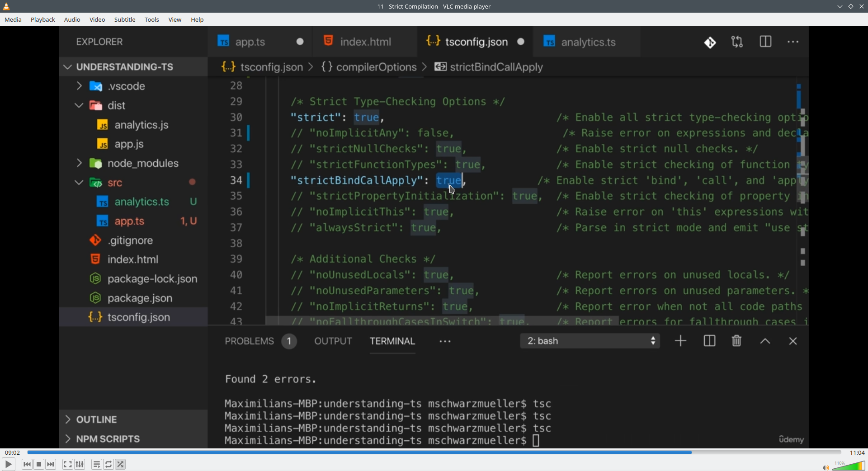Open the editor more actions ellipsis

click(793, 42)
